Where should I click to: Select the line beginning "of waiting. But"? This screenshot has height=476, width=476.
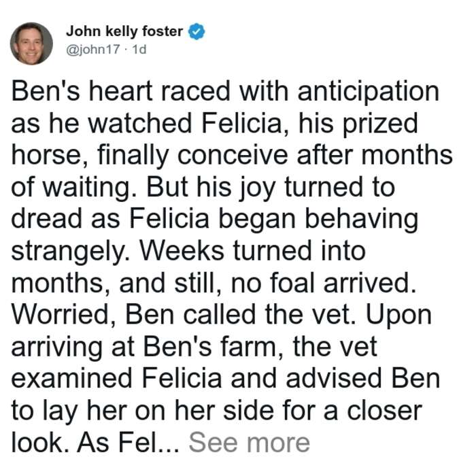[x=203, y=188]
